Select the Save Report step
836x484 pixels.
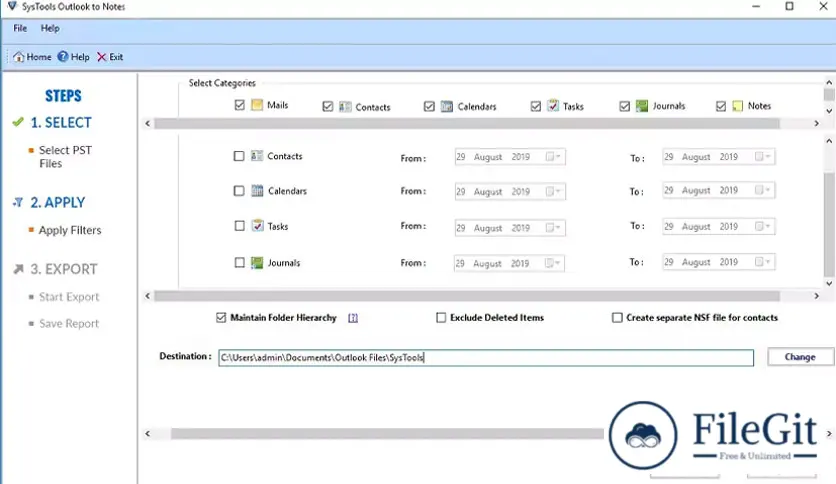tap(69, 324)
